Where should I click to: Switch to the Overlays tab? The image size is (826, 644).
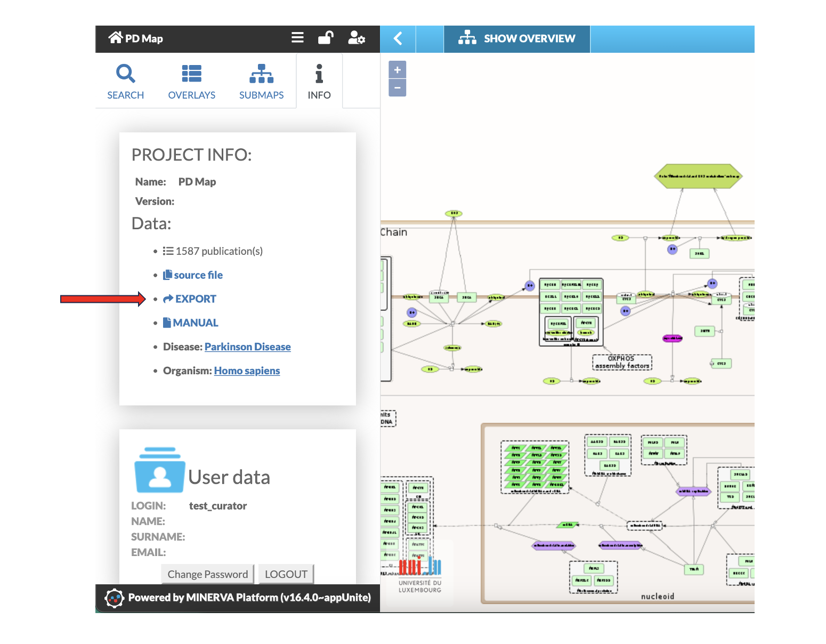tap(192, 82)
